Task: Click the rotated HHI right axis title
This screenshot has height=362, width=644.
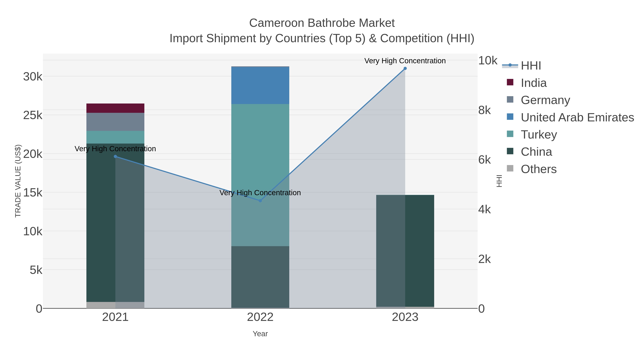Action: tap(499, 181)
